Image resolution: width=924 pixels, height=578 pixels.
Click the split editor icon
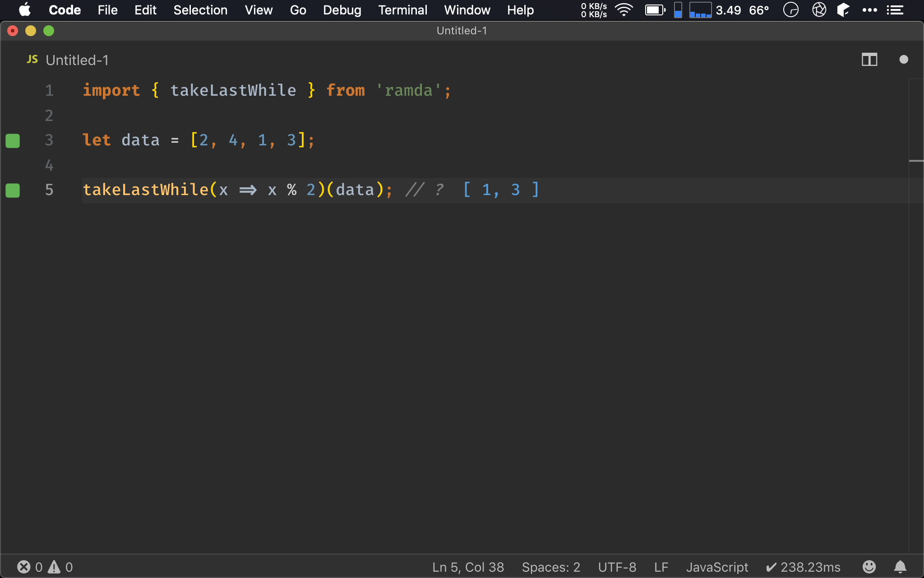pyautogui.click(x=869, y=60)
